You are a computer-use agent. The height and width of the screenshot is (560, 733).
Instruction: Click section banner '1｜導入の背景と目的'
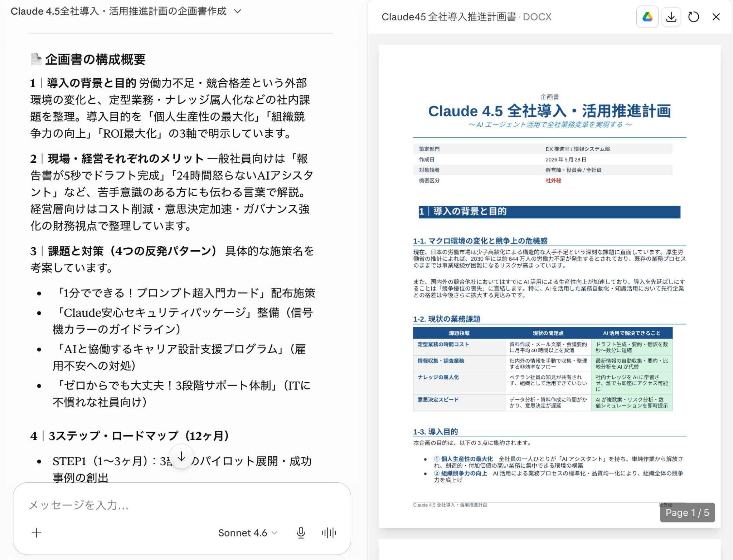(549, 211)
